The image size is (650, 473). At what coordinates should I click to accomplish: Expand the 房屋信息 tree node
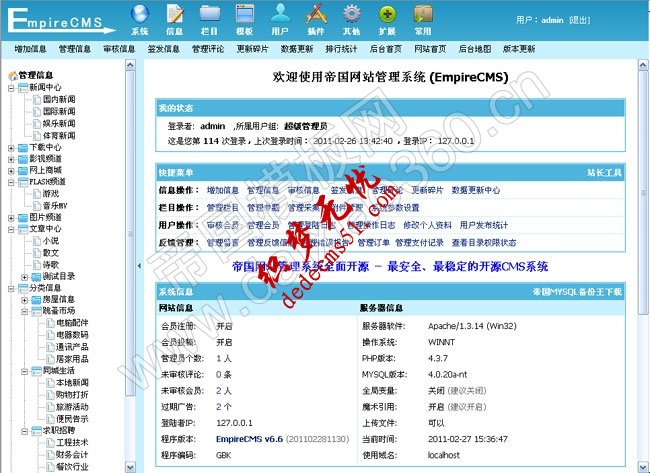pyautogui.click(x=24, y=300)
